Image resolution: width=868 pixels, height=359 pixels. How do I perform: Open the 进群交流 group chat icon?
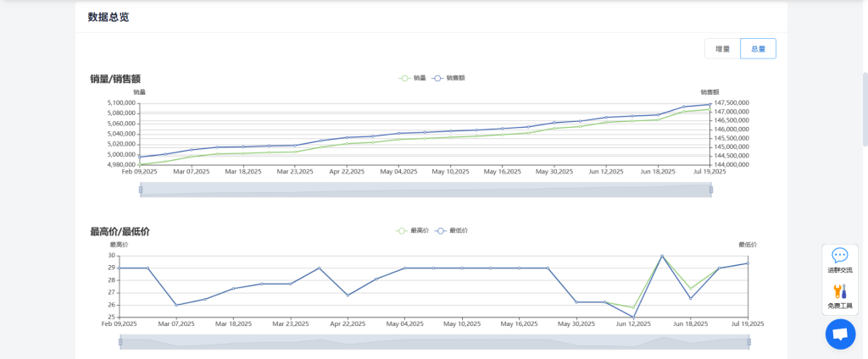tap(840, 260)
